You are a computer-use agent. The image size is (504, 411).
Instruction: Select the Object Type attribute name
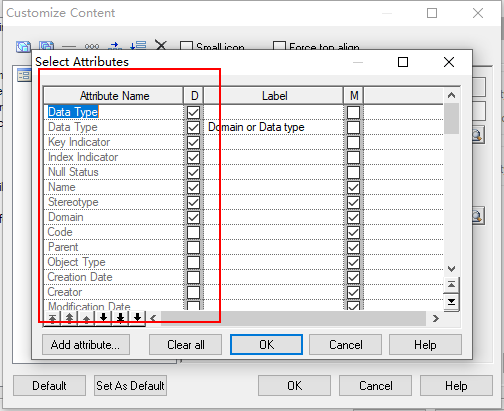point(76,262)
